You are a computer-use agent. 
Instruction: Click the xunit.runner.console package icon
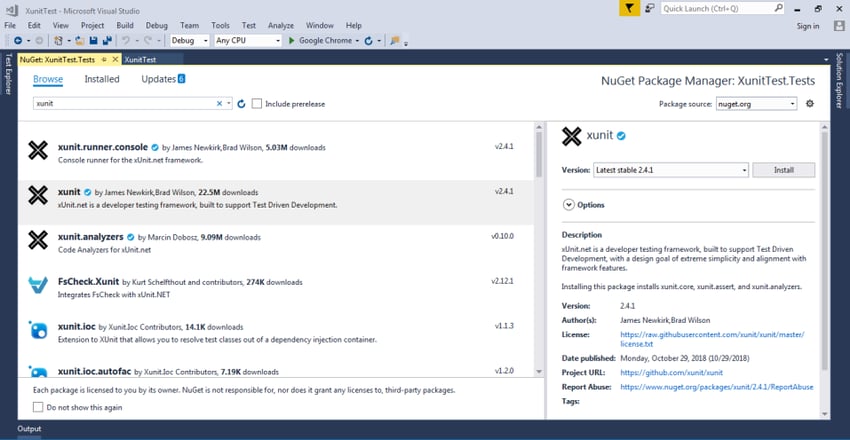pos(38,150)
